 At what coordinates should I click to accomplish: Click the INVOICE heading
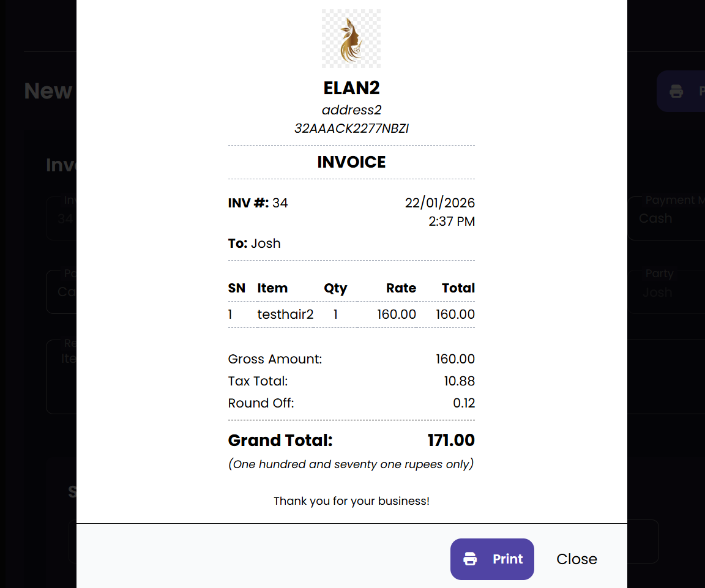[351, 162]
